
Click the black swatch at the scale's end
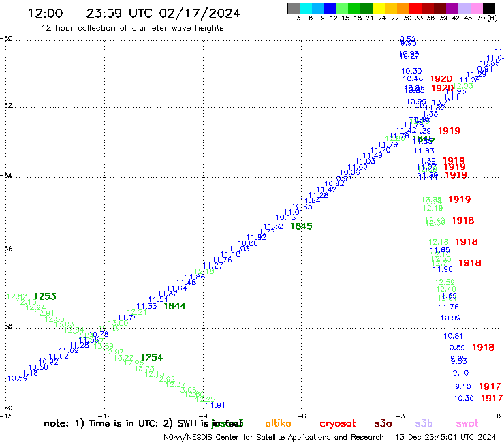(489, 8)
